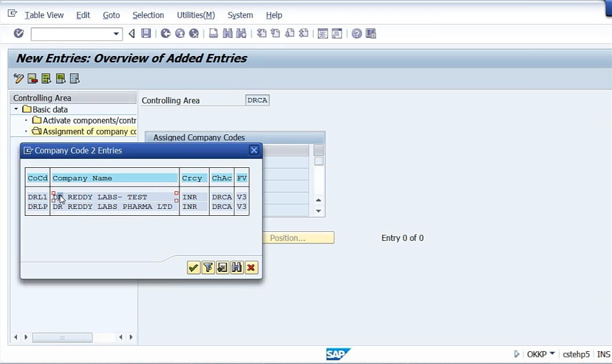Viewport: 612px width, 364px height.
Task: Open the Selection menu
Action: pos(148,15)
